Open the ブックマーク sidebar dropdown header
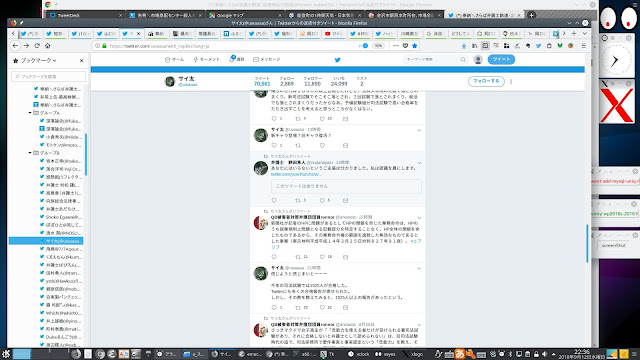The width and height of the screenshot is (640, 360). (x=38, y=60)
